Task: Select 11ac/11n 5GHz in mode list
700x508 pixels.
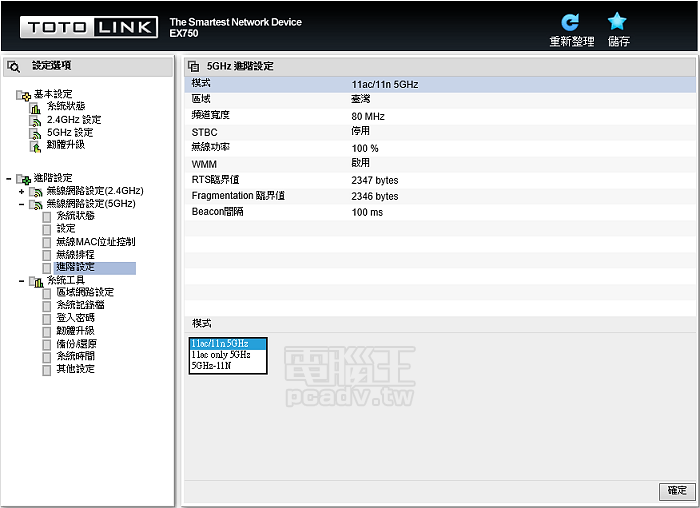Action: click(x=220, y=344)
